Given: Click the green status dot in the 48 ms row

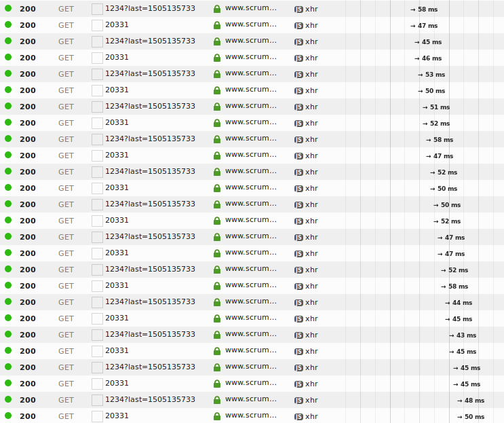Looking at the screenshot, I should 8,399.
